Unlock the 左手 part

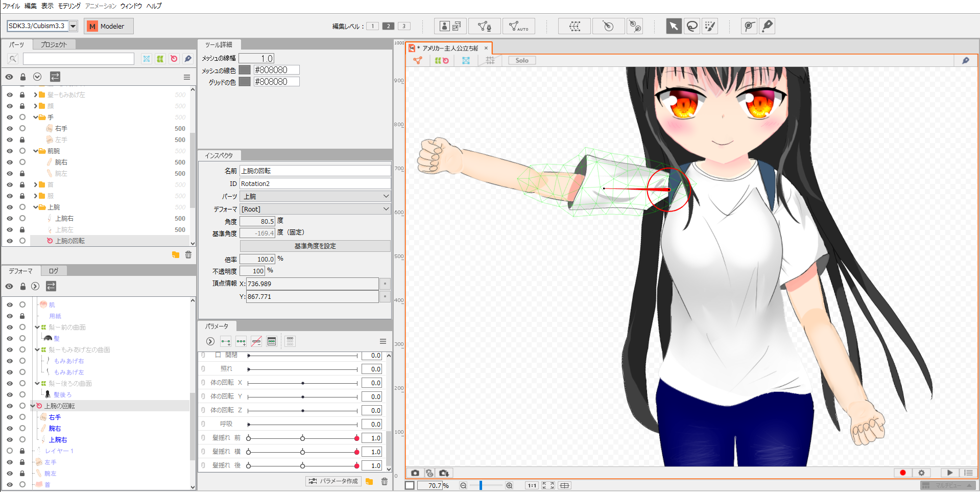click(x=22, y=140)
